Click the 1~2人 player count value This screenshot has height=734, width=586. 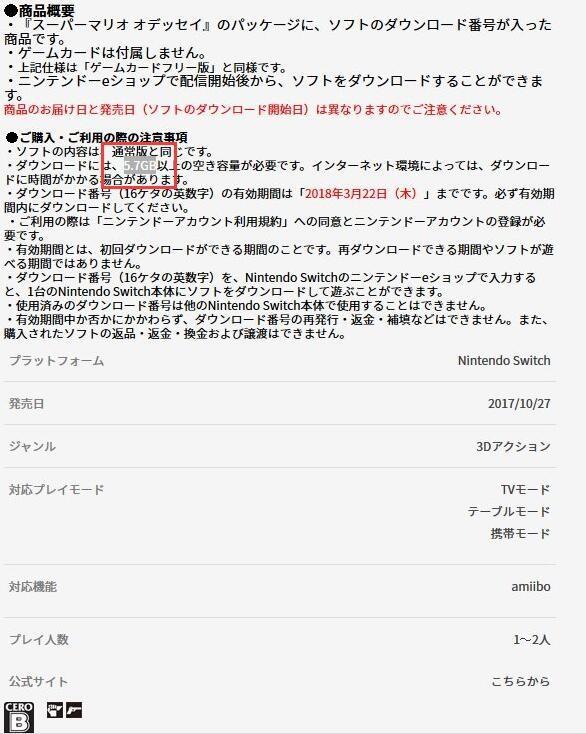[532, 639]
